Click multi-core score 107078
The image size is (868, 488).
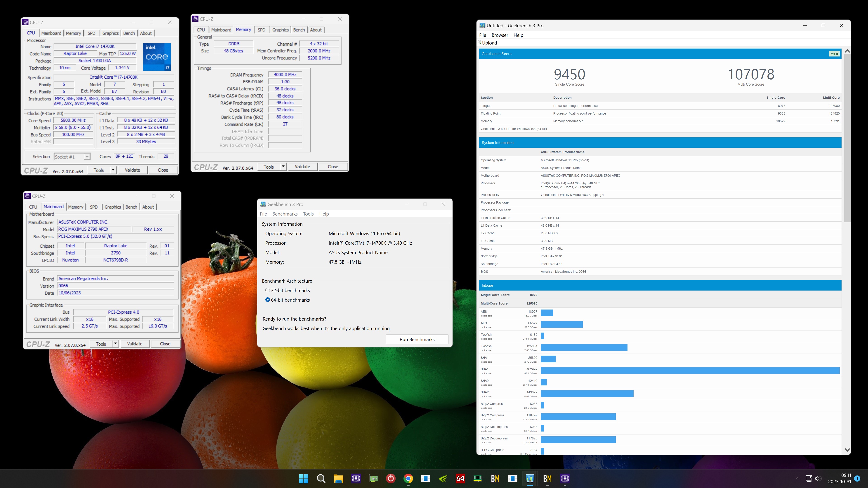[x=751, y=74]
